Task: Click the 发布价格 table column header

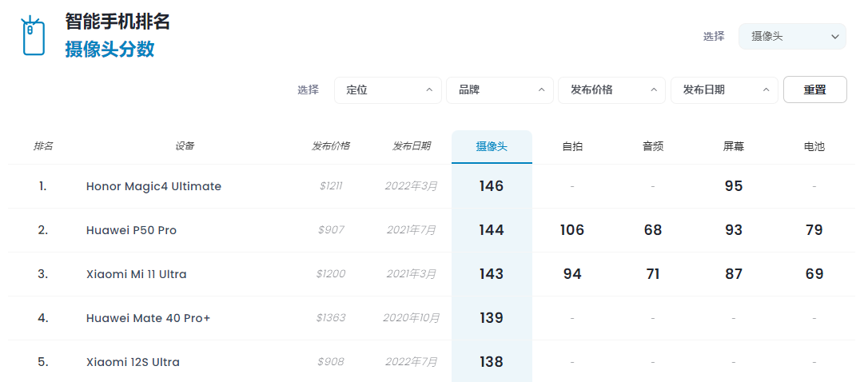Action: coord(330,147)
